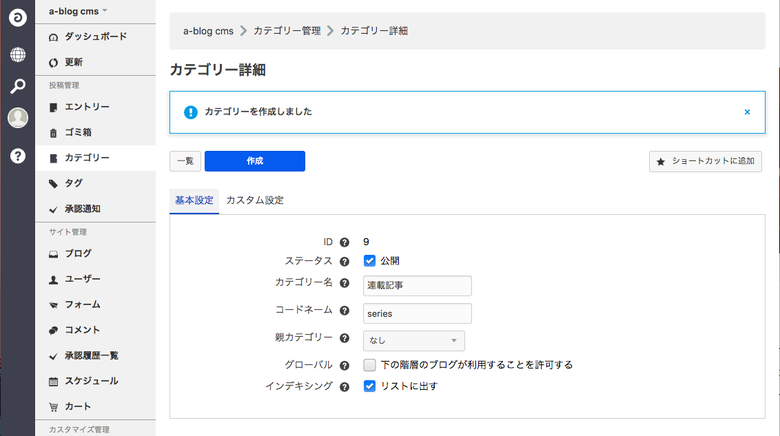The width and height of the screenshot is (780, 436).
Task: Click the info icon in the notification banner
Action: pyautogui.click(x=191, y=112)
